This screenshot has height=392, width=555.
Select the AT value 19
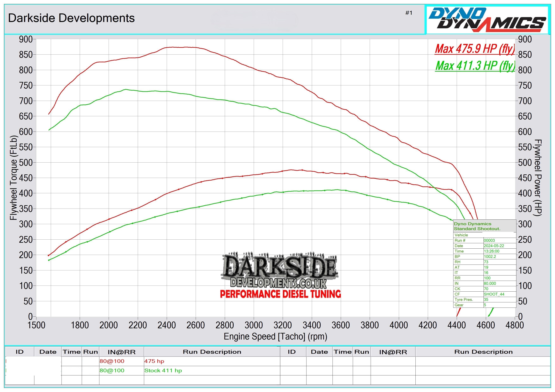click(x=486, y=267)
